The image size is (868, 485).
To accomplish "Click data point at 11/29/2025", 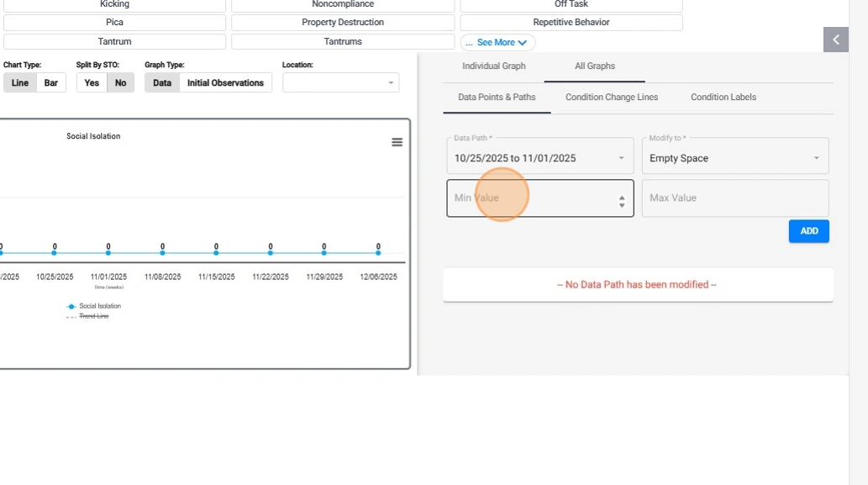I will 324,252.
